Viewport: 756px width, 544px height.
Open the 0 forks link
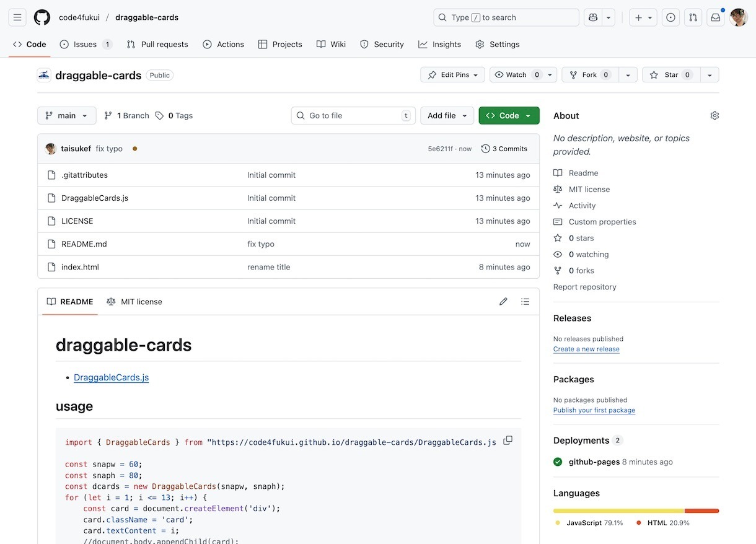(574, 271)
